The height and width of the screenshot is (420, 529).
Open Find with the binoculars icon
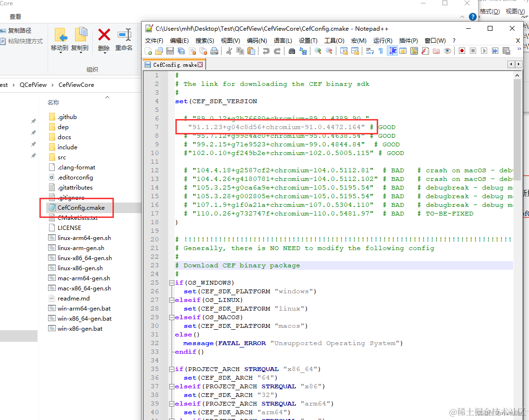[x=292, y=51]
